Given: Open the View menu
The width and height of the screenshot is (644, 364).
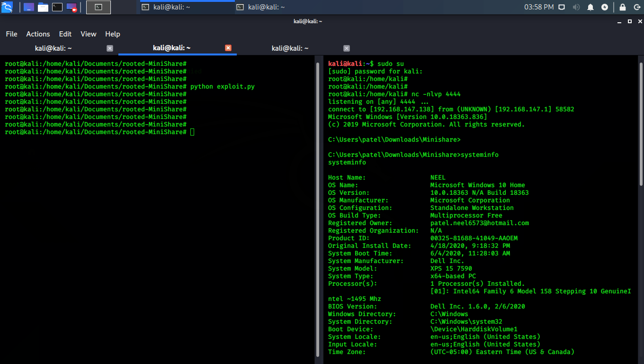Looking at the screenshot, I should point(89,34).
